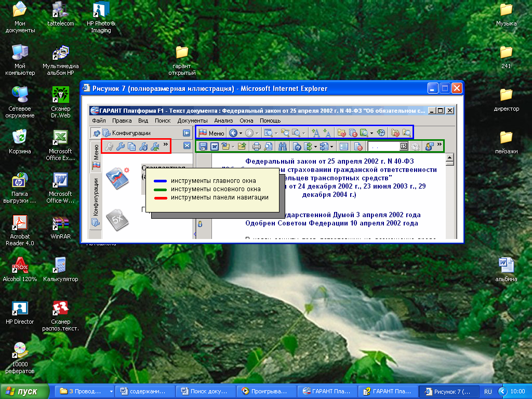Click 'Одобрен Советом Федерации' line
Viewport: 532px width, 399px height.
pos(331,223)
